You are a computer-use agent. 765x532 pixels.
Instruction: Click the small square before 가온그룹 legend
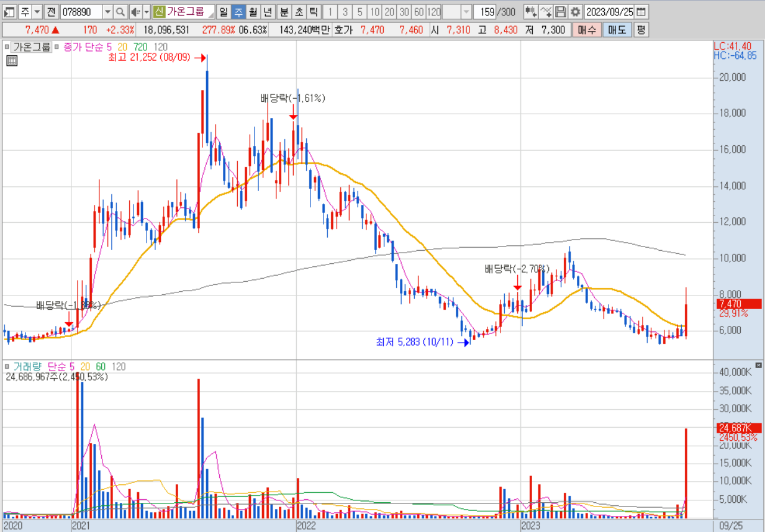point(7,47)
